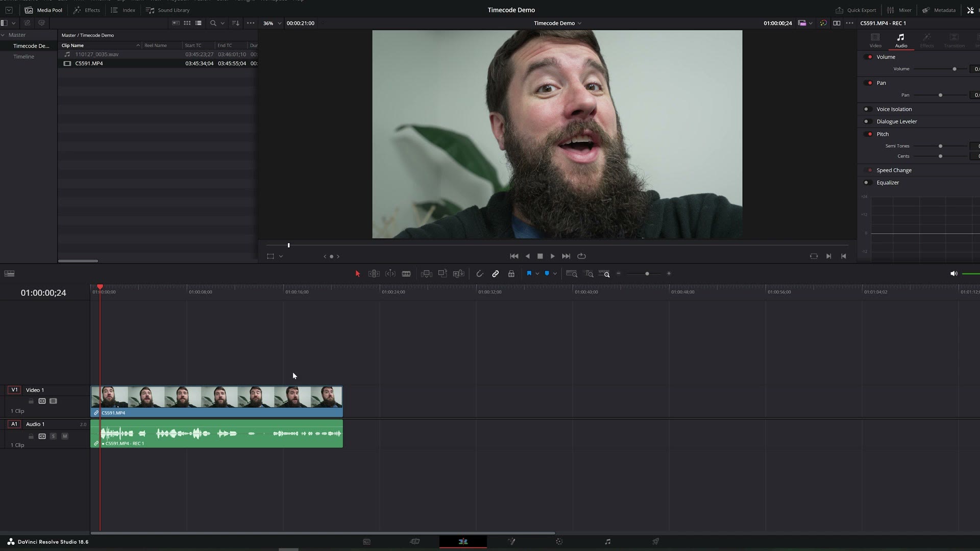Open the Media Pool panel
The width and height of the screenshot is (980, 551).
pyautogui.click(x=43, y=10)
